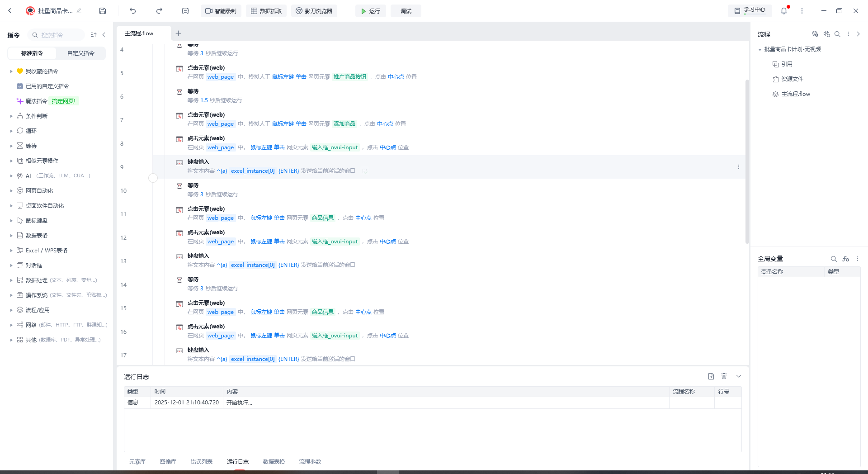This screenshot has height=474, width=868.
Task: Redo the last action
Action: point(159,11)
